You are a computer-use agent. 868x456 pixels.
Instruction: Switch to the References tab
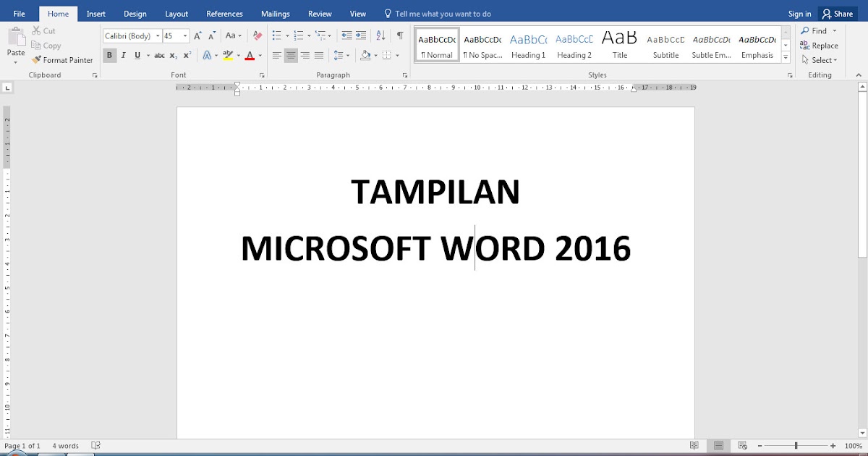click(224, 14)
